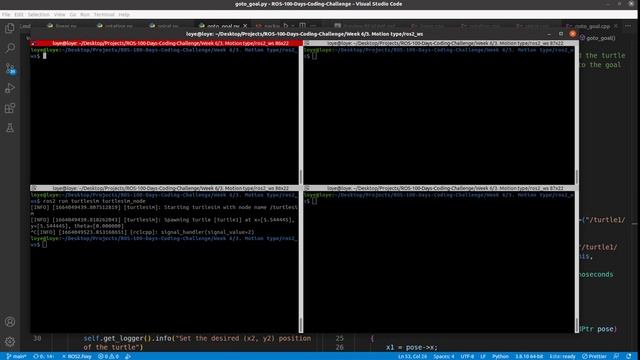Run Python file using the play icon

point(286,26)
